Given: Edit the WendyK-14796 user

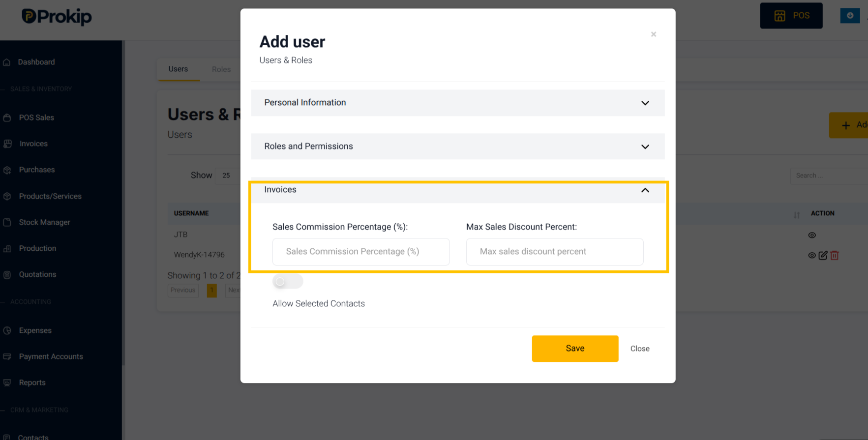Looking at the screenshot, I should 823,255.
